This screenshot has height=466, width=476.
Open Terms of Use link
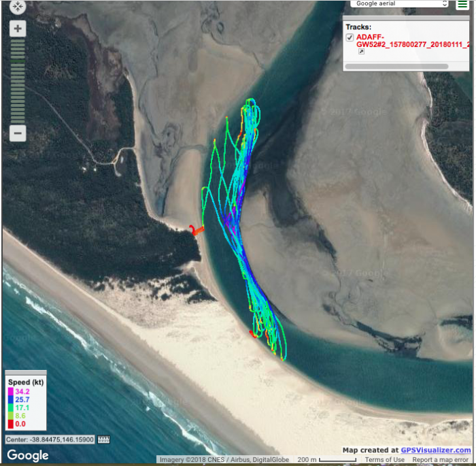384,460
